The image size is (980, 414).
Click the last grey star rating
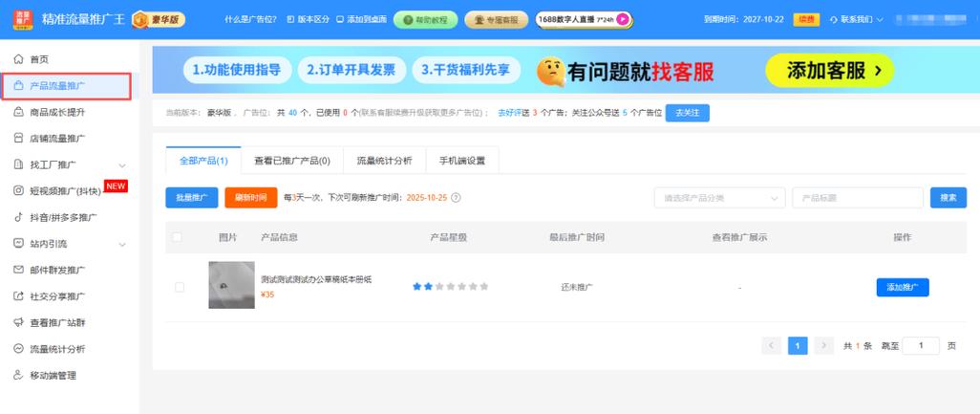point(483,287)
